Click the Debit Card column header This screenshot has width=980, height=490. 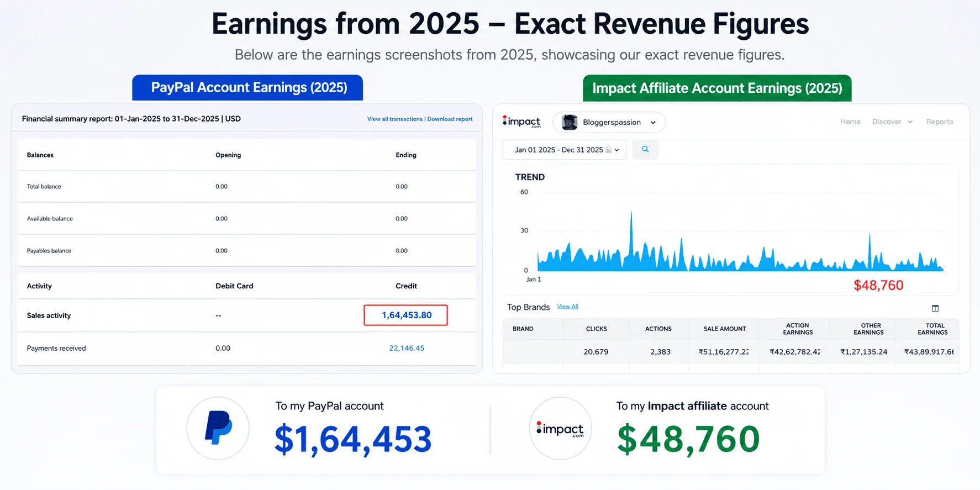(x=234, y=286)
